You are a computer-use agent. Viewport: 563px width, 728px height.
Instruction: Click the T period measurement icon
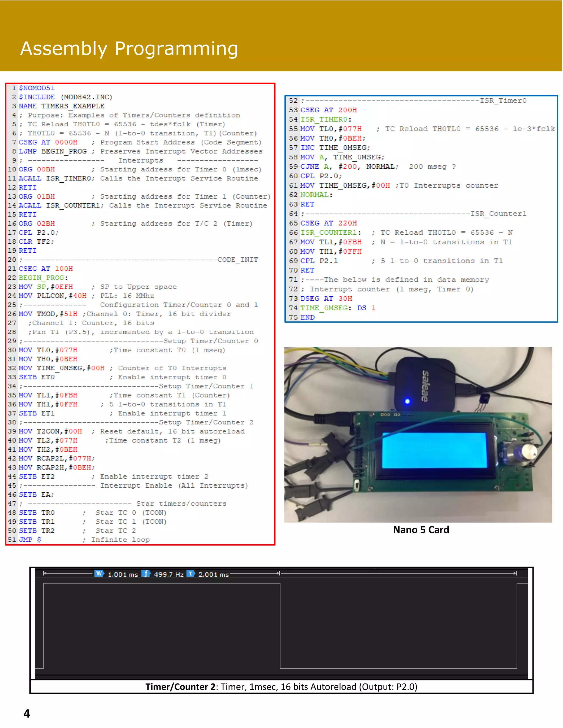click(191, 574)
